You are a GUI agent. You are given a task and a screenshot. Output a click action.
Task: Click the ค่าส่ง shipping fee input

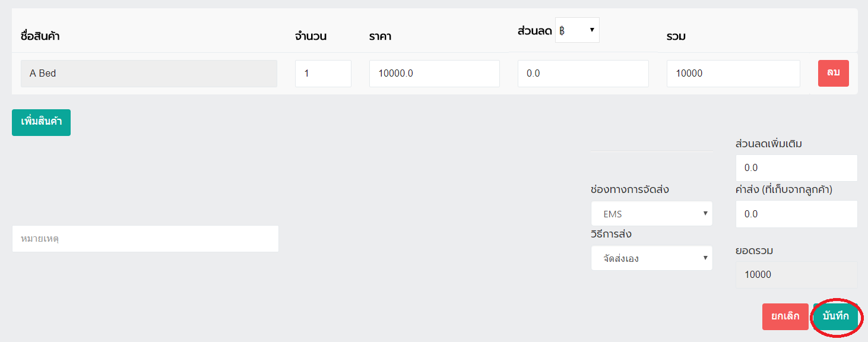[x=796, y=214]
